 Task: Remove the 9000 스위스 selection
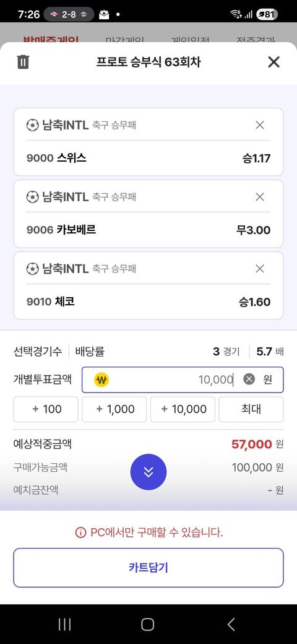(260, 125)
